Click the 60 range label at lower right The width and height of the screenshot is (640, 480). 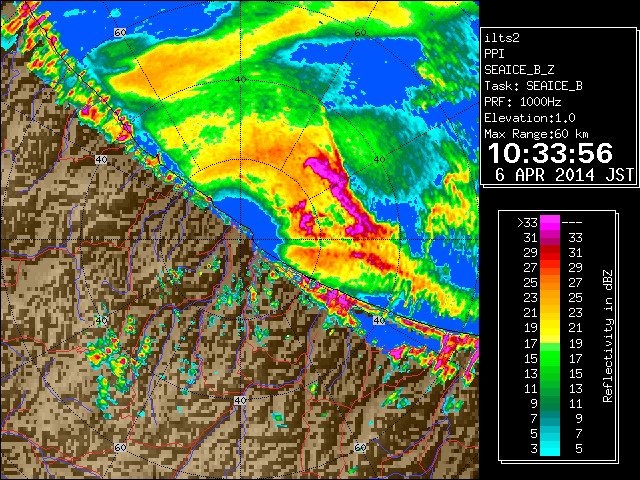[x=360, y=447]
